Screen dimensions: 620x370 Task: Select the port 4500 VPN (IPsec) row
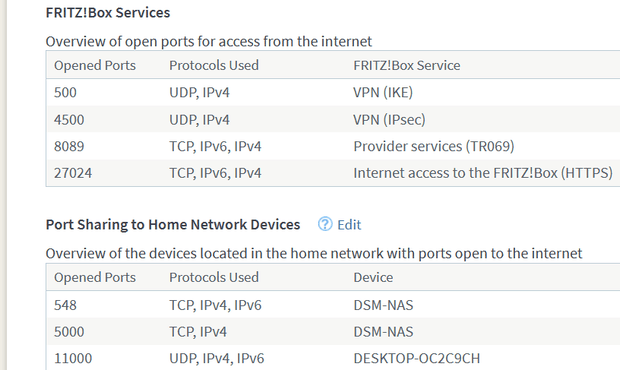pyautogui.click(x=333, y=119)
